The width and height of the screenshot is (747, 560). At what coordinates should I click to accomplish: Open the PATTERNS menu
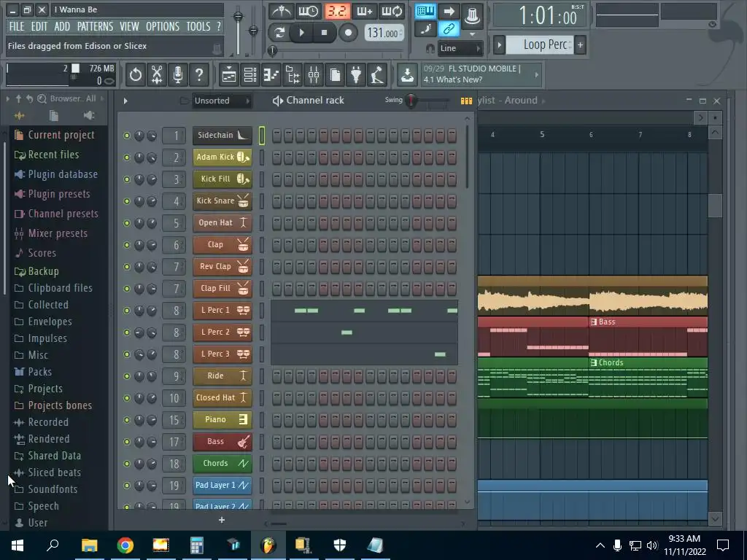pyautogui.click(x=96, y=26)
